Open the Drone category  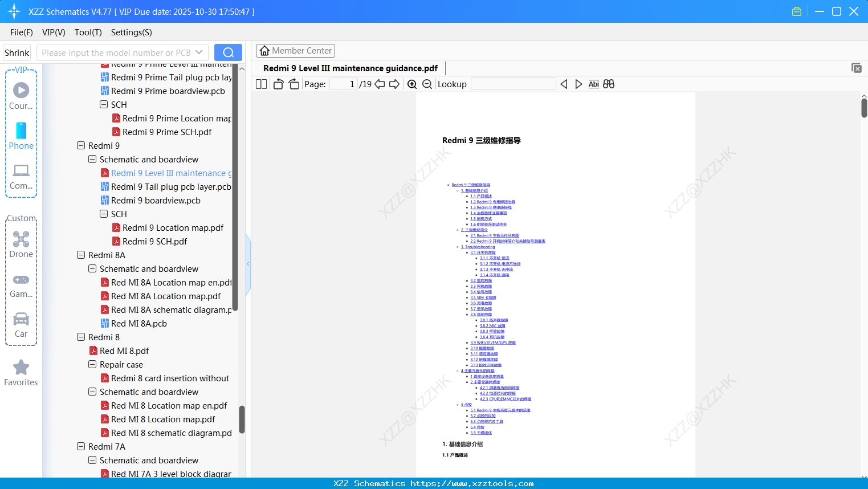[21, 245]
